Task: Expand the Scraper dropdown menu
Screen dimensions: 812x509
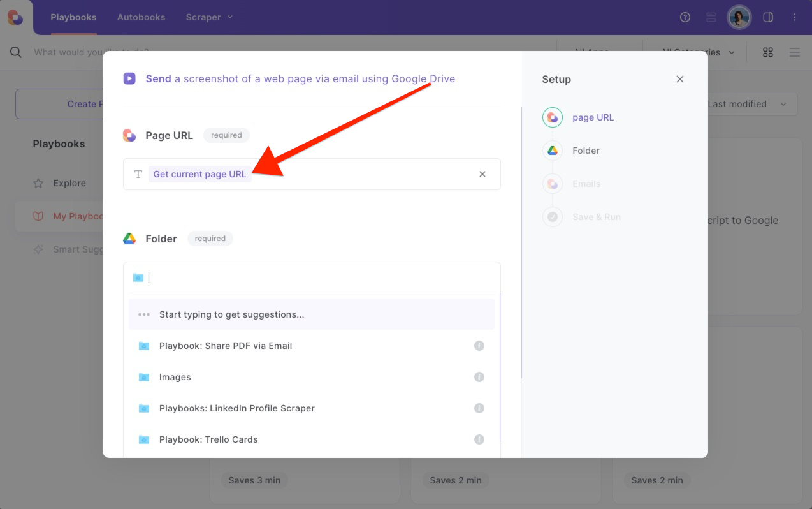Action: 209,17
